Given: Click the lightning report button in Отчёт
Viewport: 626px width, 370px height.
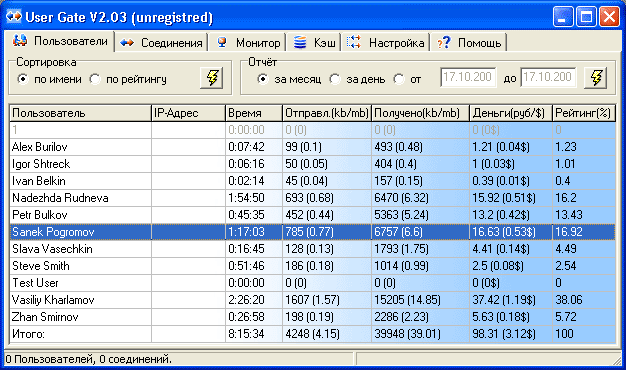Looking at the screenshot, I should (596, 77).
